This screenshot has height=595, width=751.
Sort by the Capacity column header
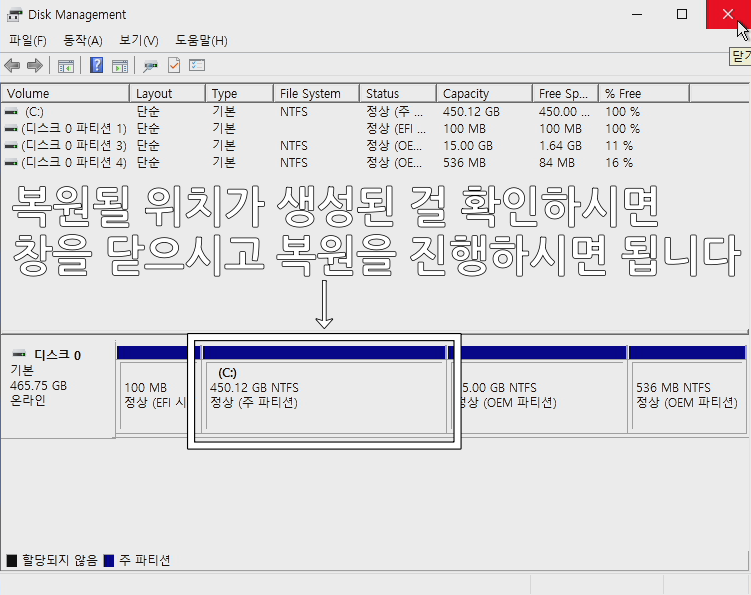tap(484, 93)
